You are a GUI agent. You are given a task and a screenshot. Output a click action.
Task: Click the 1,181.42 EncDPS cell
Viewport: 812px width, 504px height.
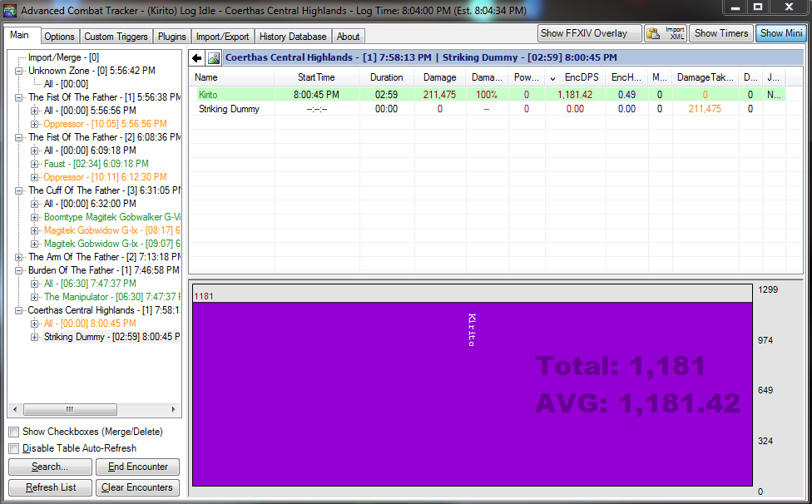(575, 95)
